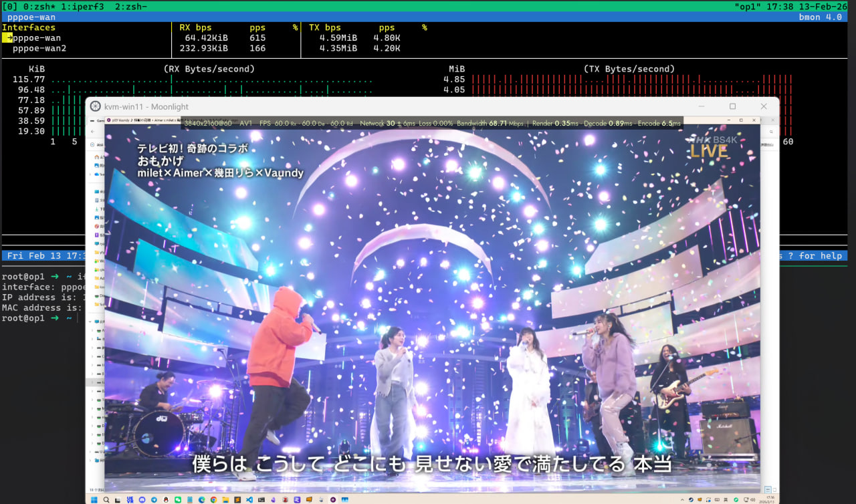
Task: Open File Explorer folder icon in the taskbar
Action: [225, 499]
